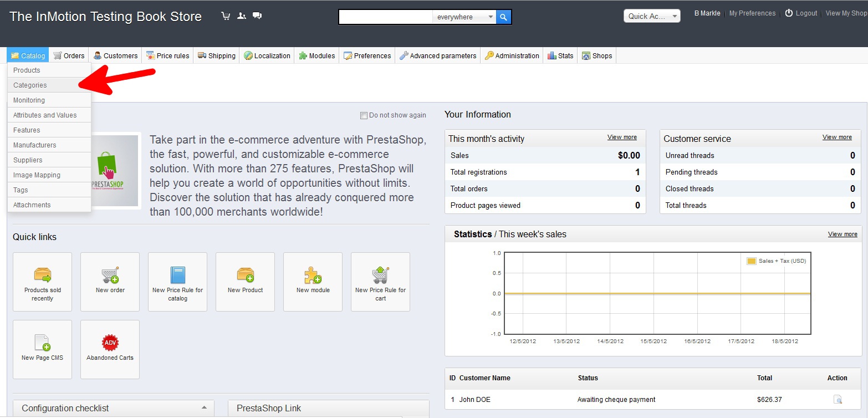Select Monitoring in the Catalog dropdown
868x418 pixels.
49,100
